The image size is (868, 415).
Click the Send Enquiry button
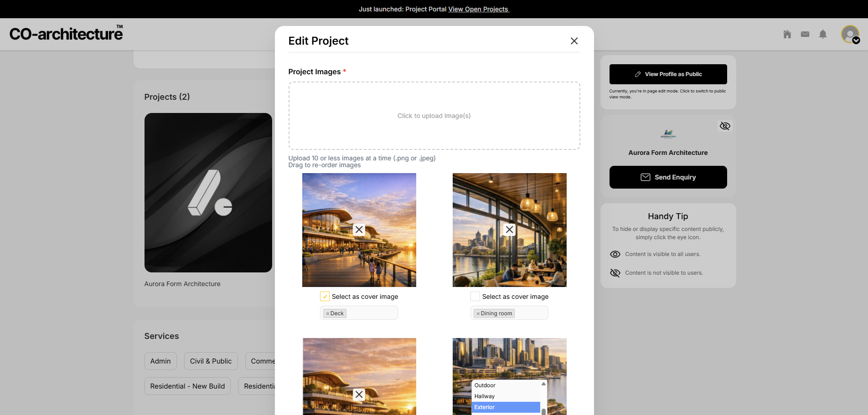click(x=668, y=177)
